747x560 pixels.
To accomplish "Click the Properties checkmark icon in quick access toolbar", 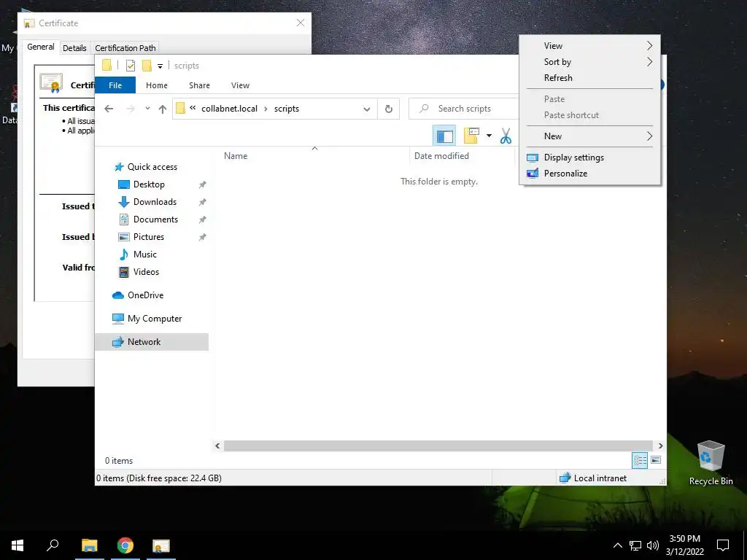I will click(x=131, y=66).
